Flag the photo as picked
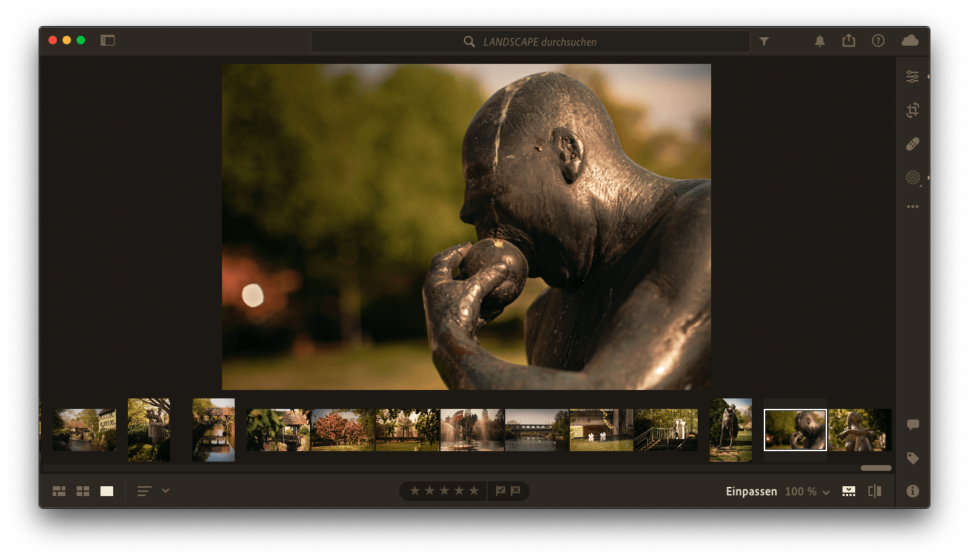This screenshot has width=969, height=560. [x=500, y=491]
